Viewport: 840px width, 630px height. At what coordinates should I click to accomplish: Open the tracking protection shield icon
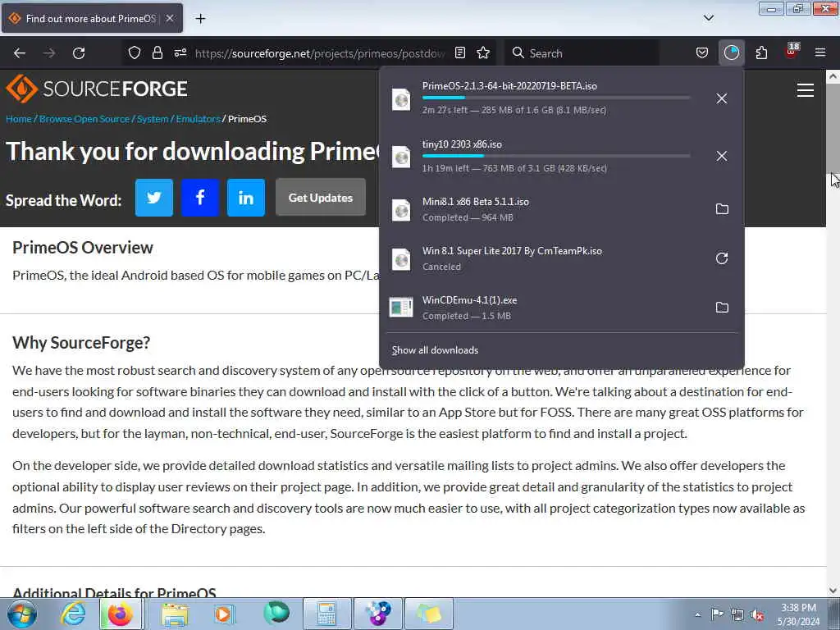(135, 53)
